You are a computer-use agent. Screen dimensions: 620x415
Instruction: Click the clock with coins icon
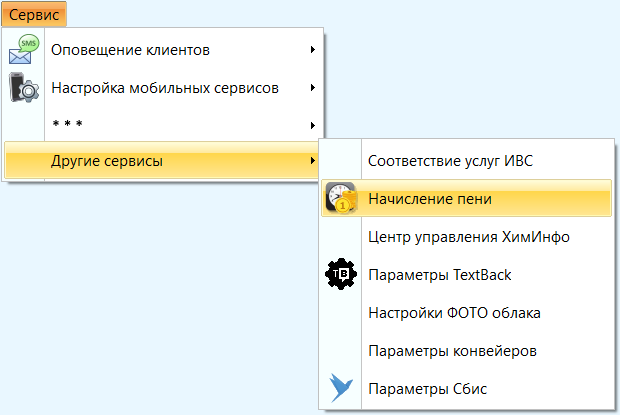(x=341, y=198)
